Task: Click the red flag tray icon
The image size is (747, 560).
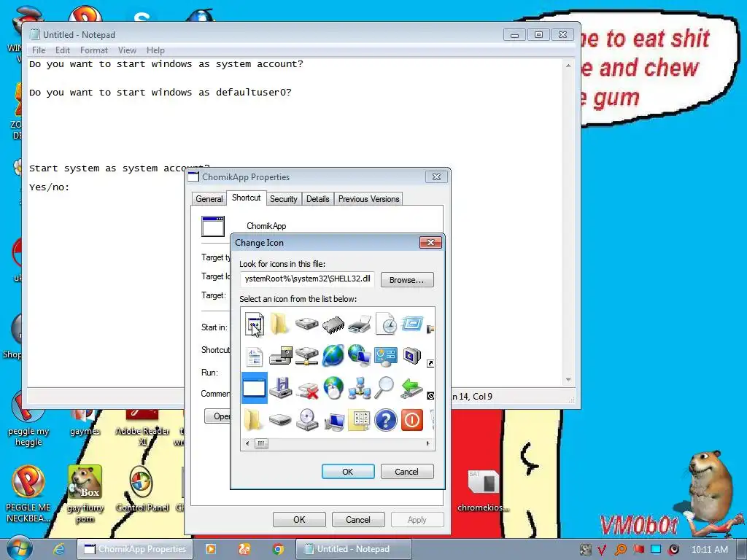Action: pos(638,549)
